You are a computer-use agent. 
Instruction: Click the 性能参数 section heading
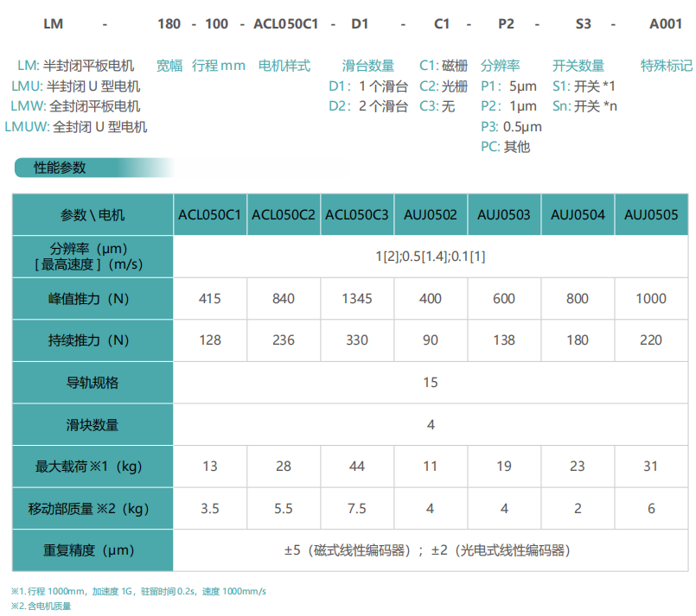tap(61, 168)
